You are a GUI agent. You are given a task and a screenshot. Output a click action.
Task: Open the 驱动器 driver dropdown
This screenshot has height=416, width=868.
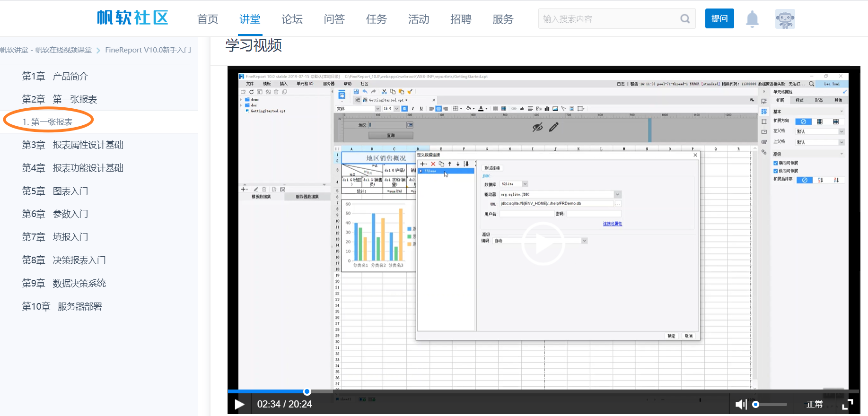[x=617, y=194]
